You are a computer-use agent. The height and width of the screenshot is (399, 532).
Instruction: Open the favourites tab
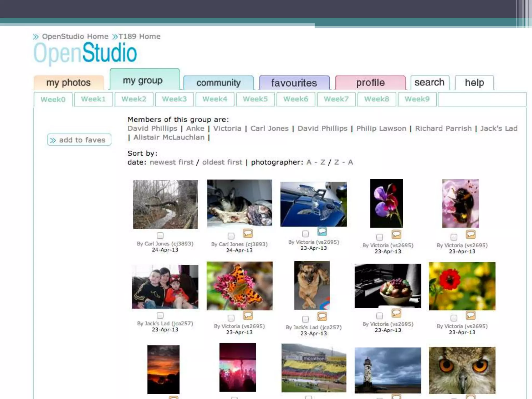tap(294, 83)
